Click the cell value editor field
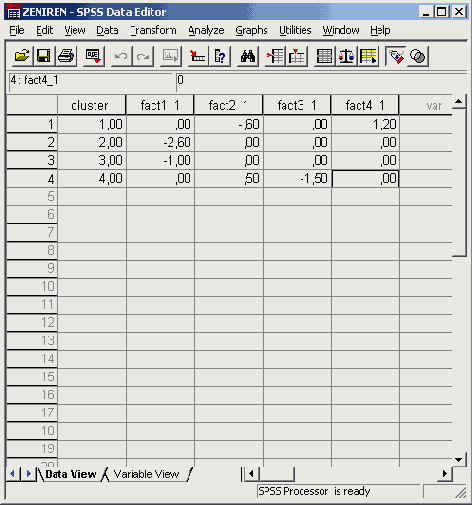 tap(320, 81)
